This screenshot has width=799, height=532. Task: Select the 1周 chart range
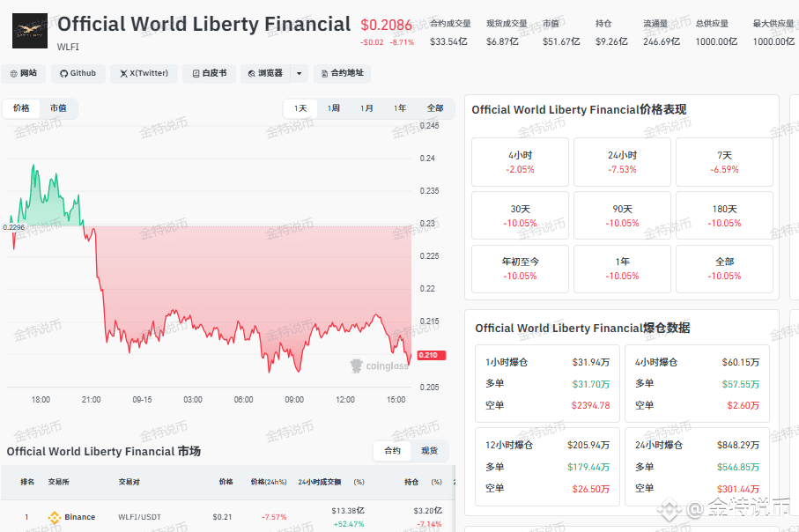[x=333, y=108]
